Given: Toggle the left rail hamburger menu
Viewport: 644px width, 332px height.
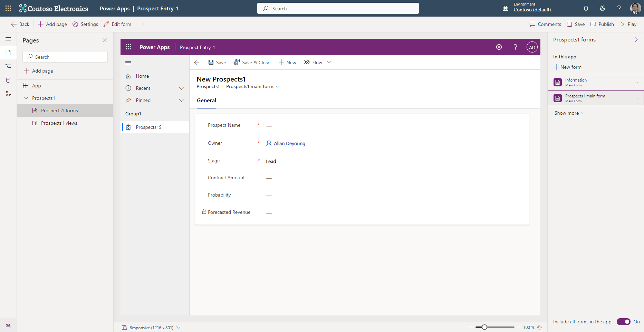Looking at the screenshot, I should (x=8, y=39).
